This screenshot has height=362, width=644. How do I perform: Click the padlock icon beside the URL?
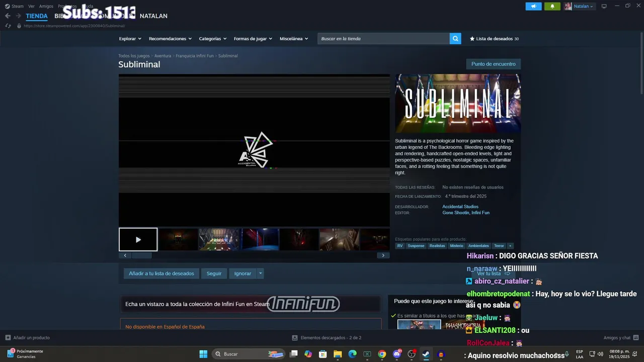pyautogui.click(x=19, y=26)
